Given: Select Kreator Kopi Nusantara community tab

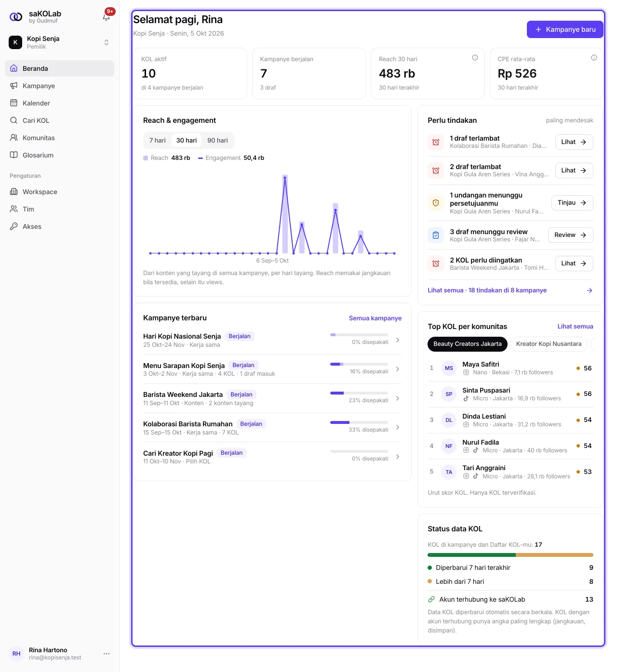Looking at the screenshot, I should tap(549, 344).
